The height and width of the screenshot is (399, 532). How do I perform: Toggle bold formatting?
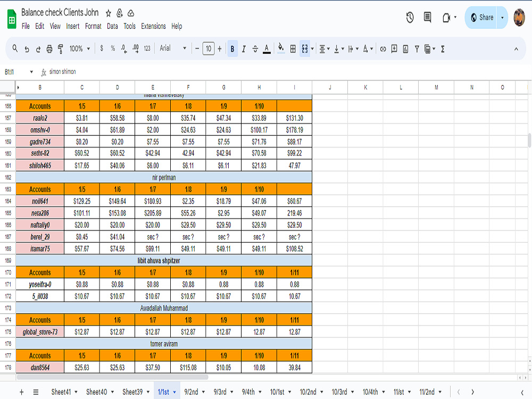coord(232,49)
